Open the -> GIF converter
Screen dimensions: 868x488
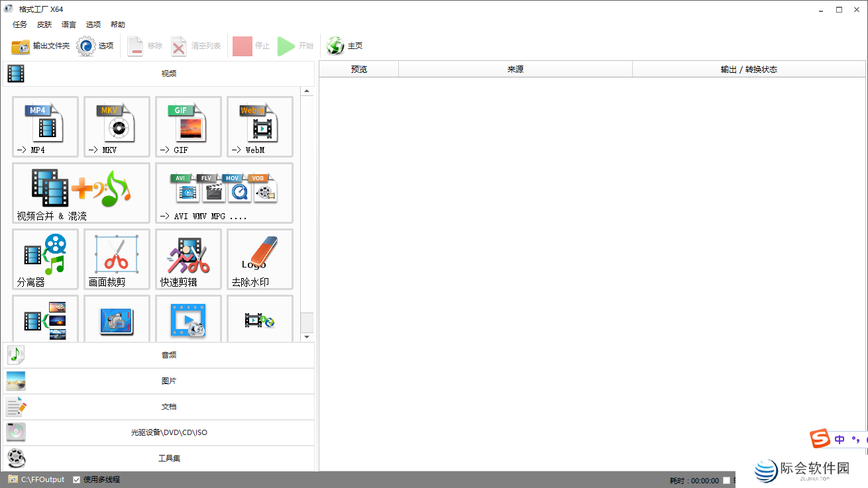(188, 126)
